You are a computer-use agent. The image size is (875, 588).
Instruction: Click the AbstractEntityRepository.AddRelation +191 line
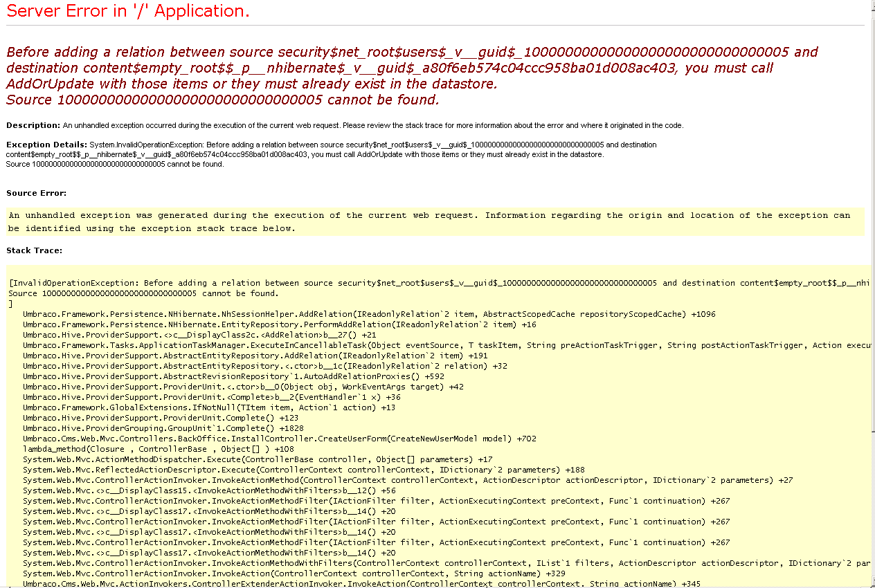[254, 356]
